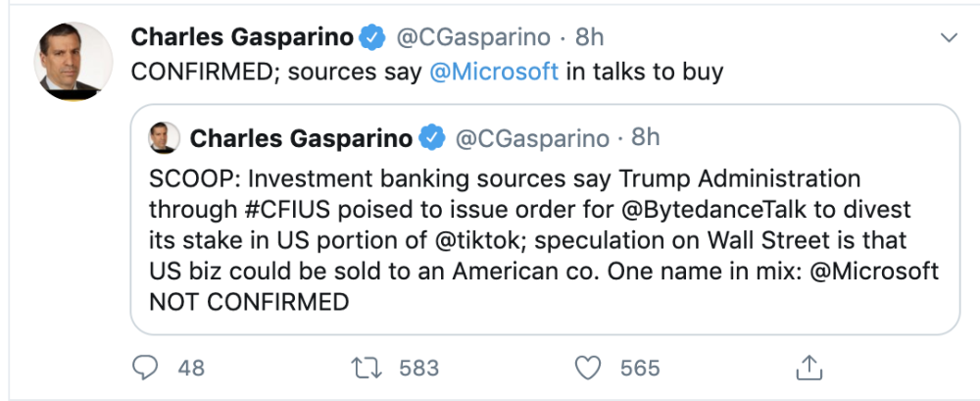
Task: Click verified badge beside top Charles Gasparino
Action: tap(371, 38)
